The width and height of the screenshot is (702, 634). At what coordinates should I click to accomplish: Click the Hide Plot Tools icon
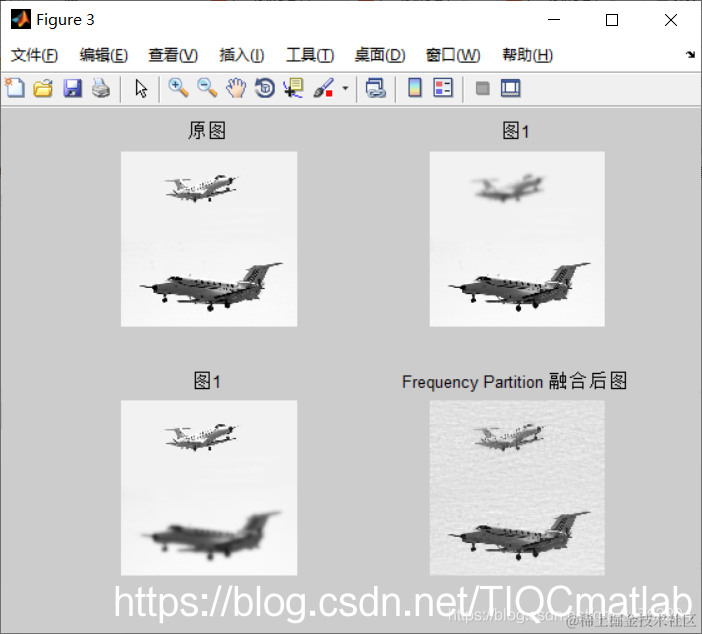click(x=482, y=88)
